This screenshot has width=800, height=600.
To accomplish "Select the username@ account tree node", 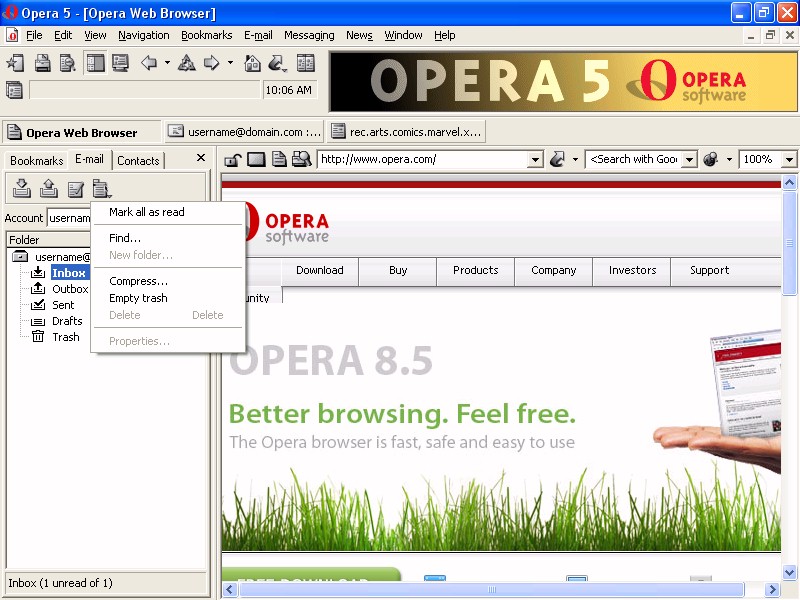I will [62, 257].
